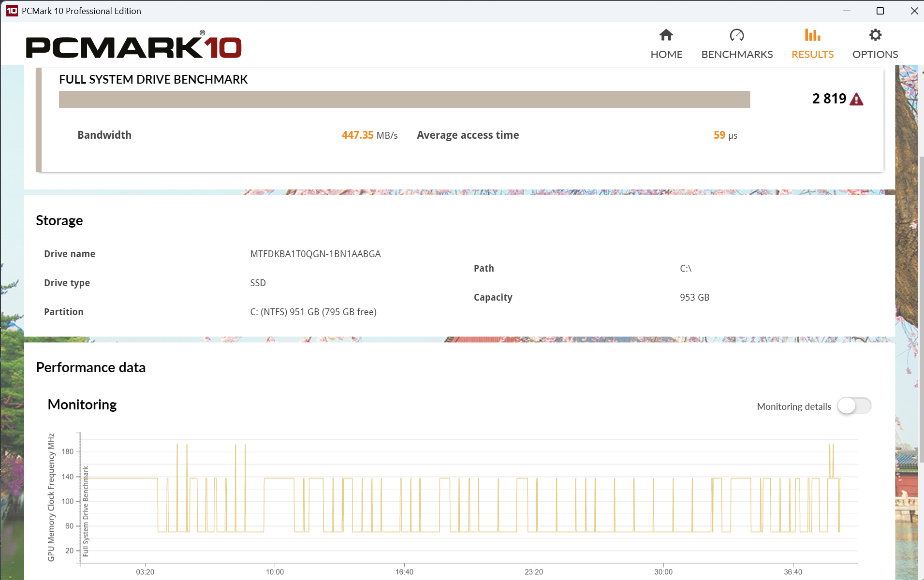Image resolution: width=924 pixels, height=580 pixels.
Task: Select the FULL SYSTEM DRIVE BENCHMARK heading
Action: click(153, 79)
